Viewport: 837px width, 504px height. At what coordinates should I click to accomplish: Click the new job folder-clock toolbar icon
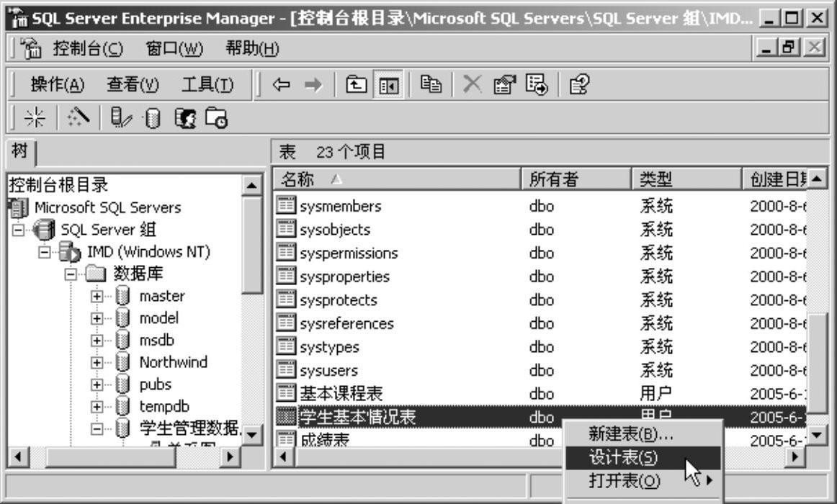[x=217, y=118]
